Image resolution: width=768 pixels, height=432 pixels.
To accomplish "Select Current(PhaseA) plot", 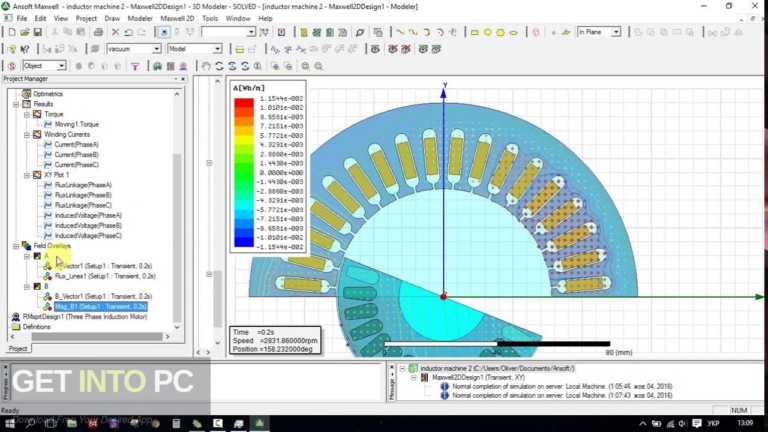I will 76,144.
